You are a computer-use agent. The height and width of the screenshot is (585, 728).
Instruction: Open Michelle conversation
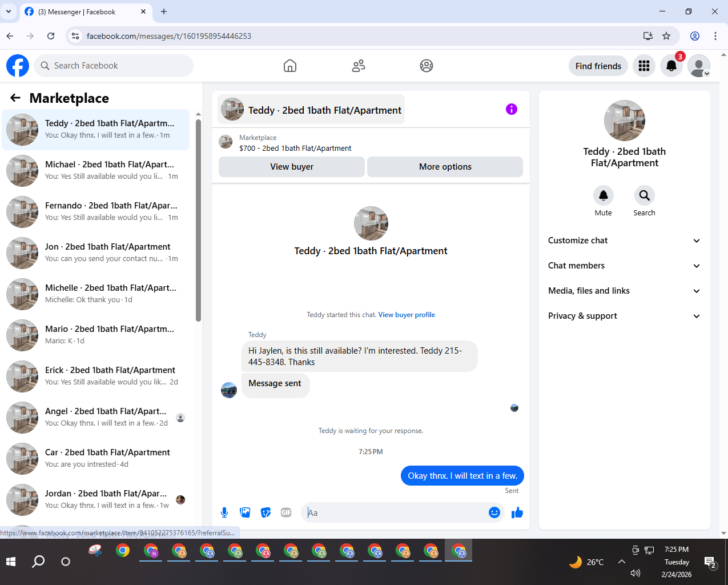click(96, 294)
